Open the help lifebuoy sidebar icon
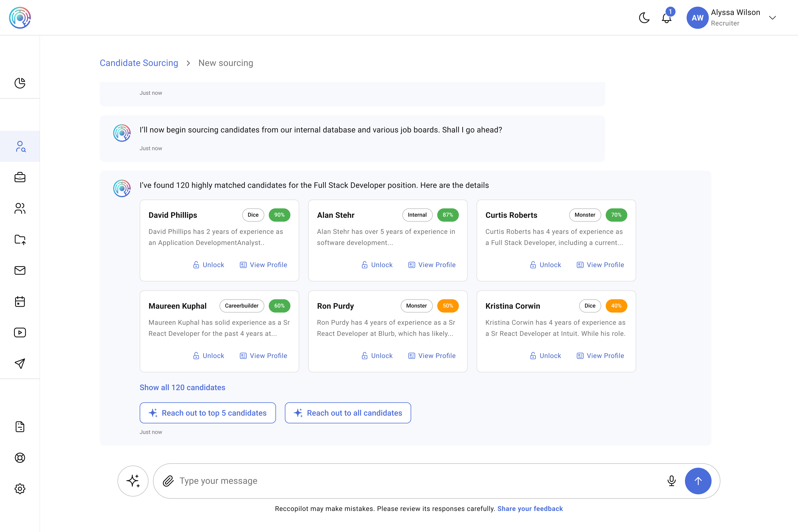The width and height of the screenshot is (798, 532). [x=20, y=458]
